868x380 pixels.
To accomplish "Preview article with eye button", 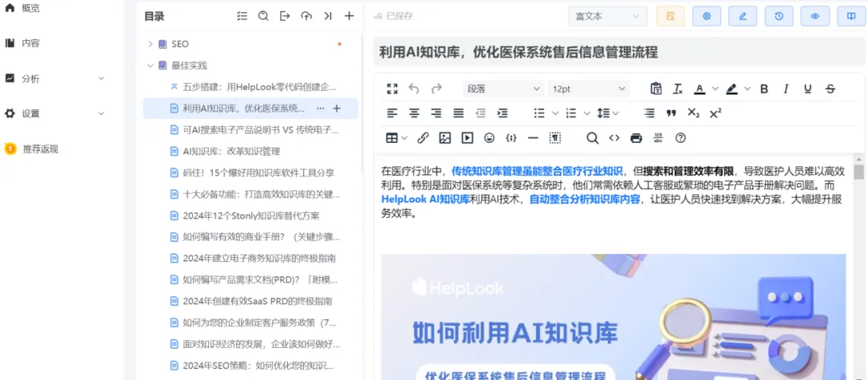I will pos(815,16).
